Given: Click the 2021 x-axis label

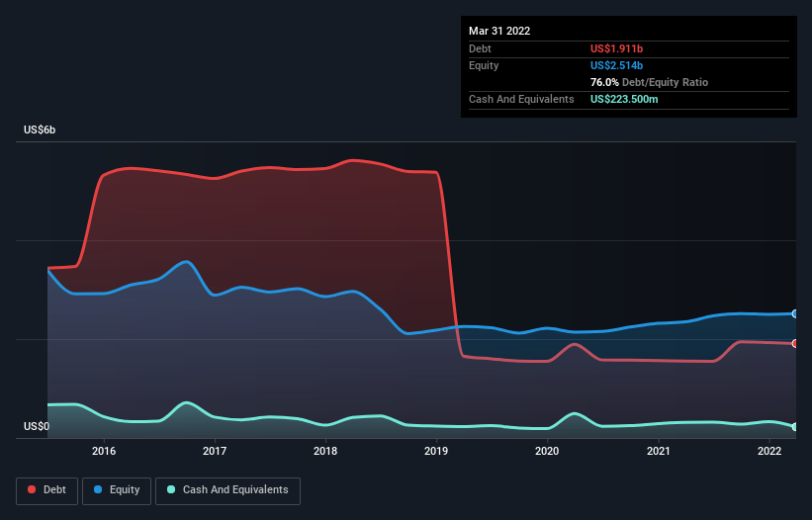Looking at the screenshot, I should click(x=658, y=451).
